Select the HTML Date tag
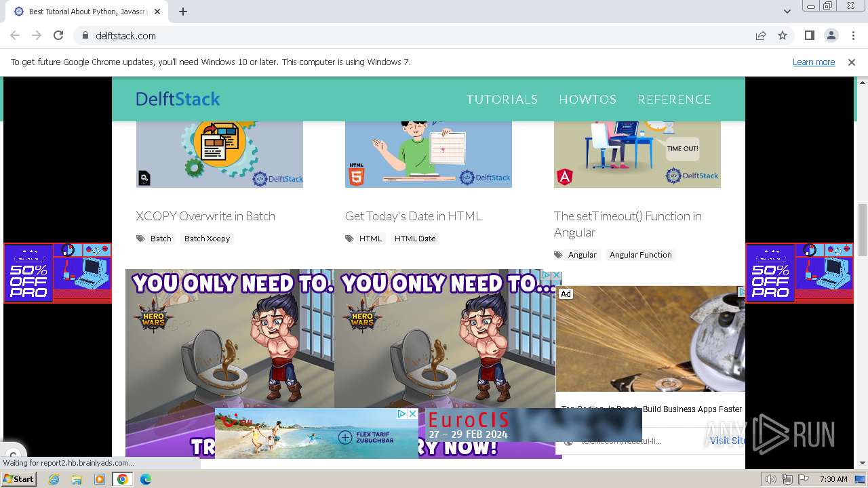Viewport: 868px width, 488px height. pos(415,239)
